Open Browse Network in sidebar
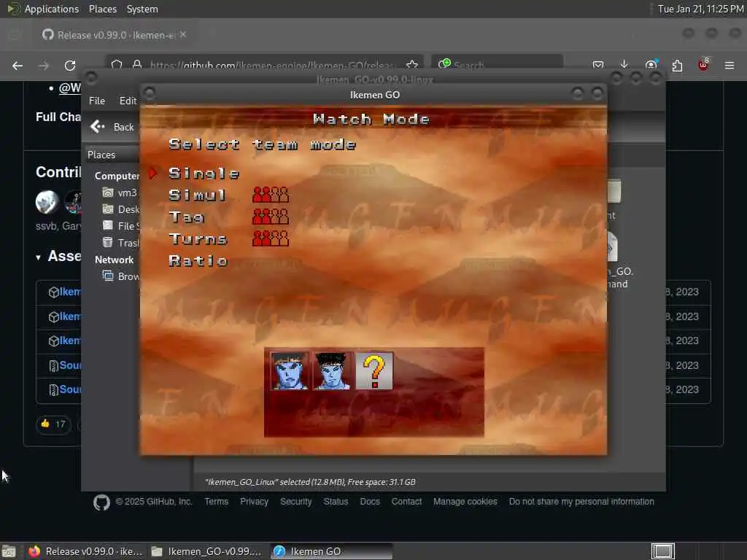747x560 pixels. (121, 276)
